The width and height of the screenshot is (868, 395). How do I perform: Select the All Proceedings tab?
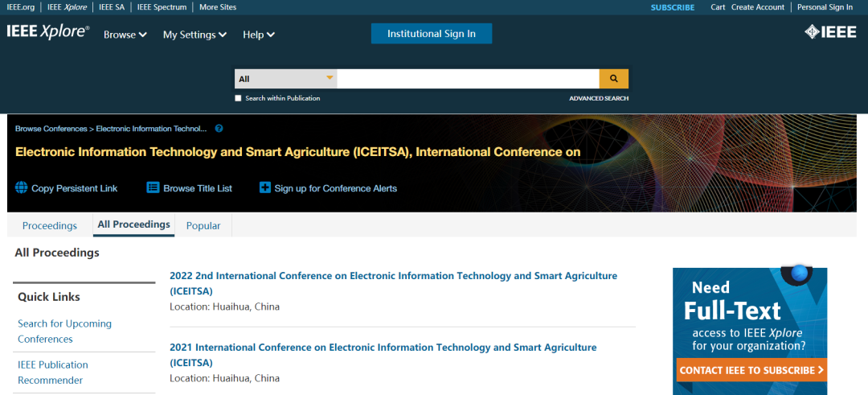[133, 225]
